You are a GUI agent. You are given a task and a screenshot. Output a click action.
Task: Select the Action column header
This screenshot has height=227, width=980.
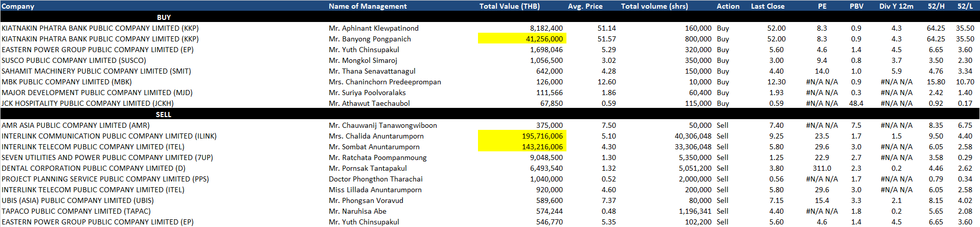coord(728,6)
